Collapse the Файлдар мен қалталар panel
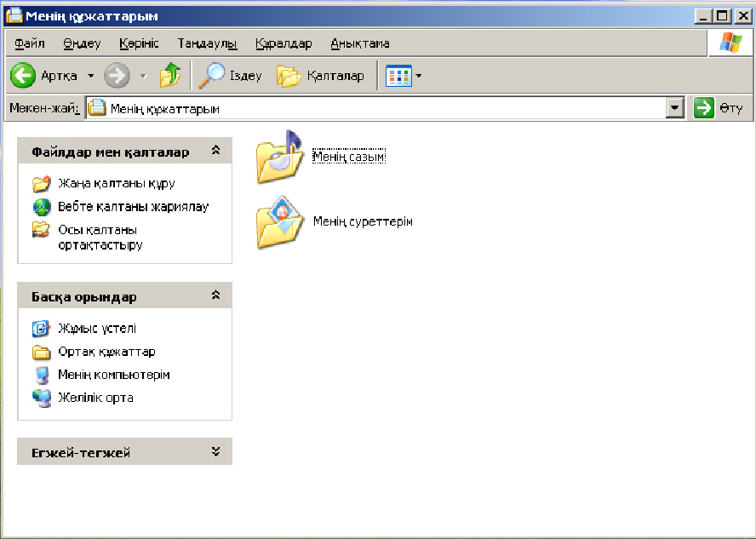The height and width of the screenshot is (539, 756). [x=216, y=151]
